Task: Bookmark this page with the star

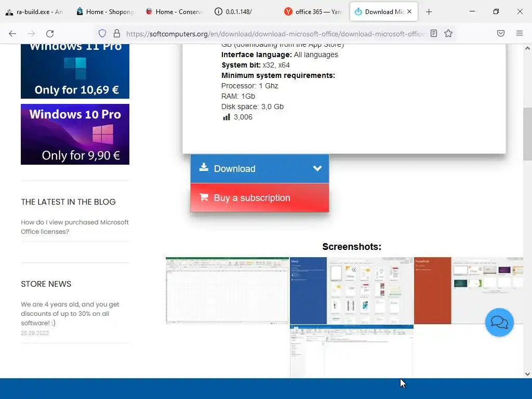Action: [448, 33]
